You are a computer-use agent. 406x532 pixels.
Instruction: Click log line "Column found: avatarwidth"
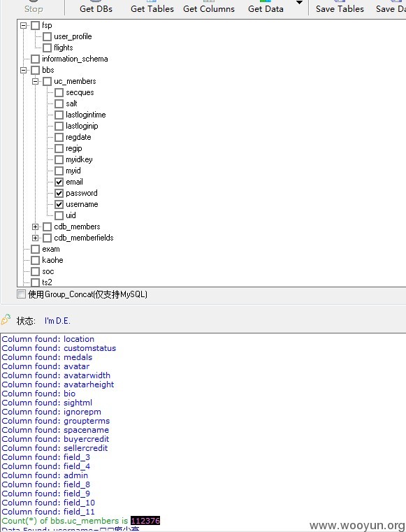(x=56, y=375)
